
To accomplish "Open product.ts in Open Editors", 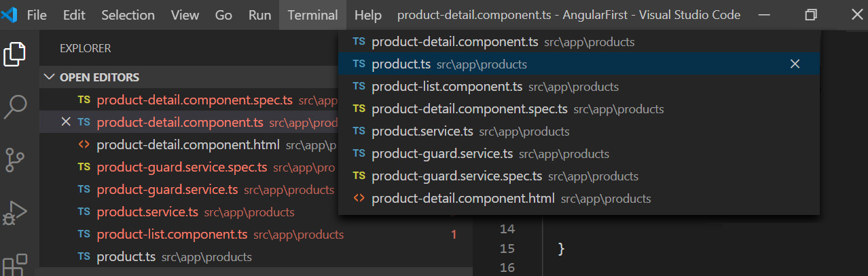I will point(256,257).
